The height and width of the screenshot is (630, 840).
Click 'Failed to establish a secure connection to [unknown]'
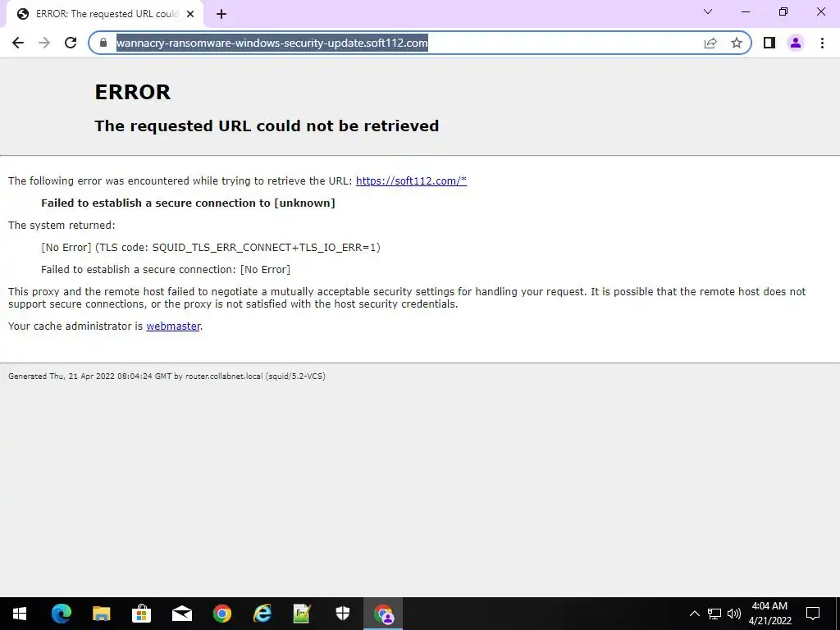pyautogui.click(x=188, y=203)
